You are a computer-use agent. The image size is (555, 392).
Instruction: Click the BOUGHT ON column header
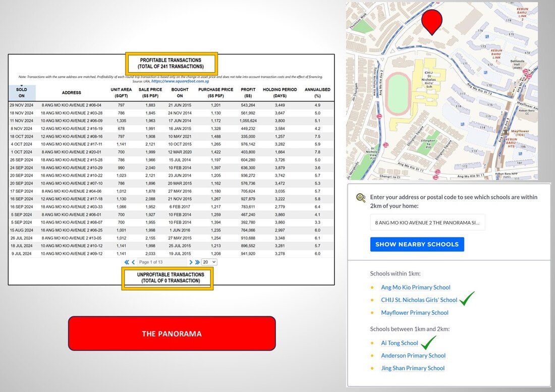(x=180, y=93)
